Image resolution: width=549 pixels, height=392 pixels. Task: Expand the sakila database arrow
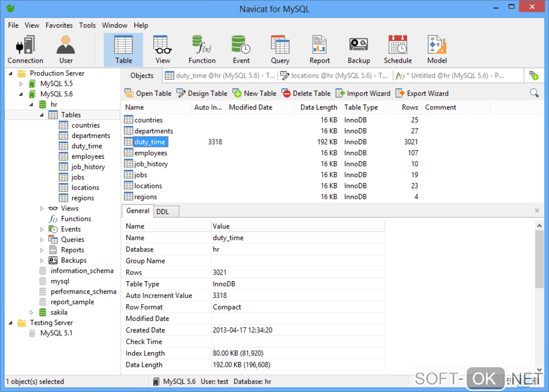pos(32,312)
